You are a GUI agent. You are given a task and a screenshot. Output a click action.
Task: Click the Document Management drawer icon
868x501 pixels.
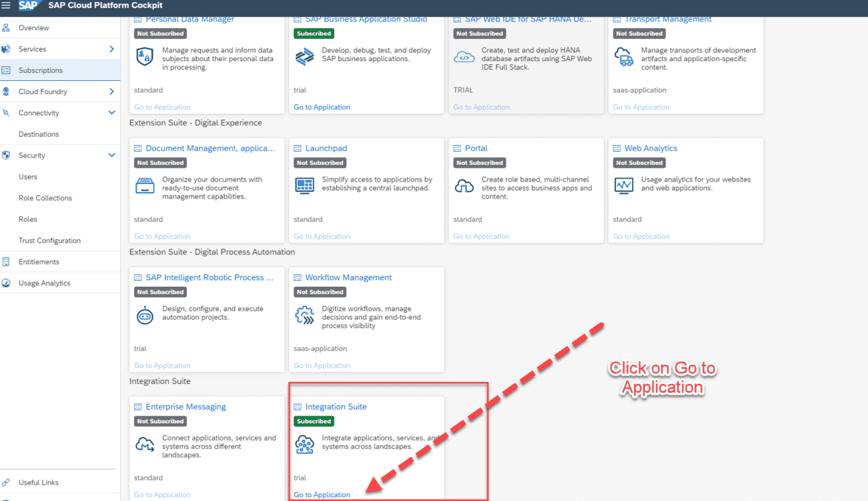[145, 186]
